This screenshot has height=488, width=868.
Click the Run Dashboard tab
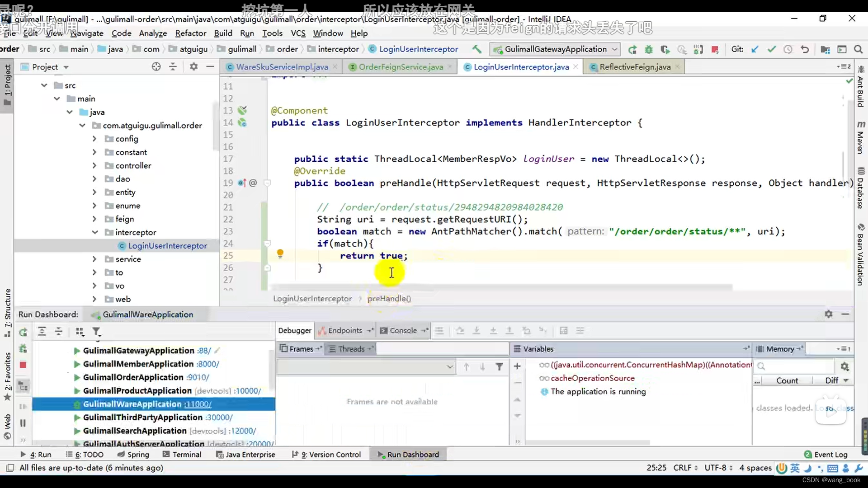[413, 455]
